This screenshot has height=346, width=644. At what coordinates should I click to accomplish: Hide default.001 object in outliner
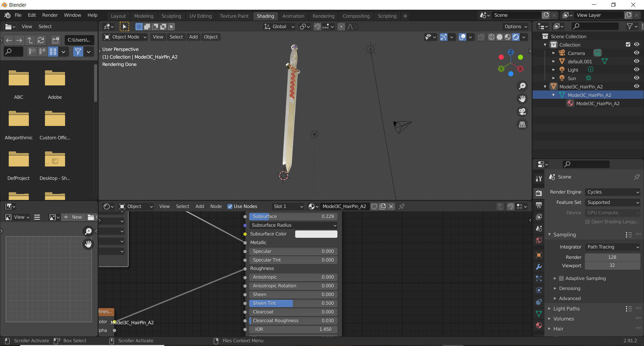coord(636,61)
